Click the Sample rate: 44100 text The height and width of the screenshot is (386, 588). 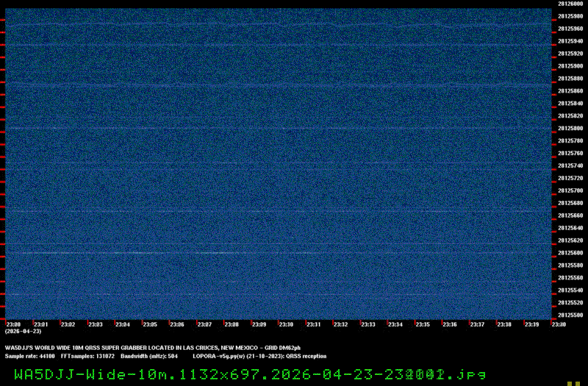point(29,356)
